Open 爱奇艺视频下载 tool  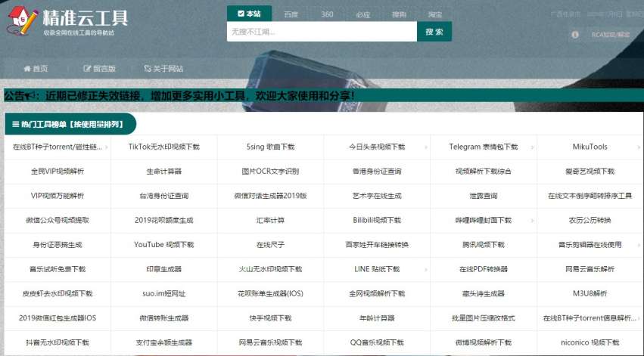(x=590, y=171)
